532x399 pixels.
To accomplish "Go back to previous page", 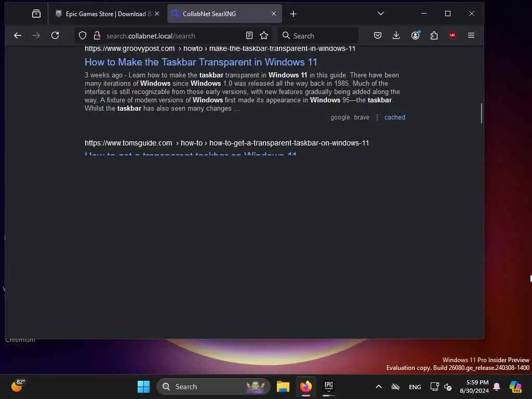I will [18, 36].
